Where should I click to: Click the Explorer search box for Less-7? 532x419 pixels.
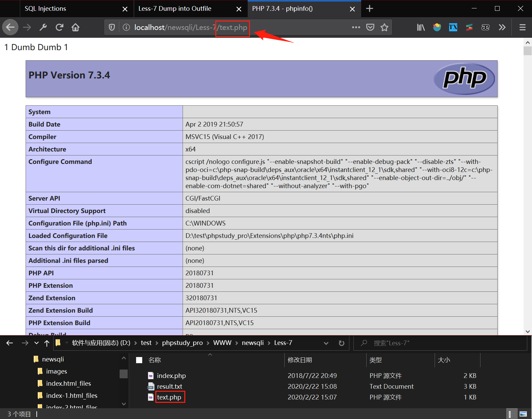tap(440, 343)
